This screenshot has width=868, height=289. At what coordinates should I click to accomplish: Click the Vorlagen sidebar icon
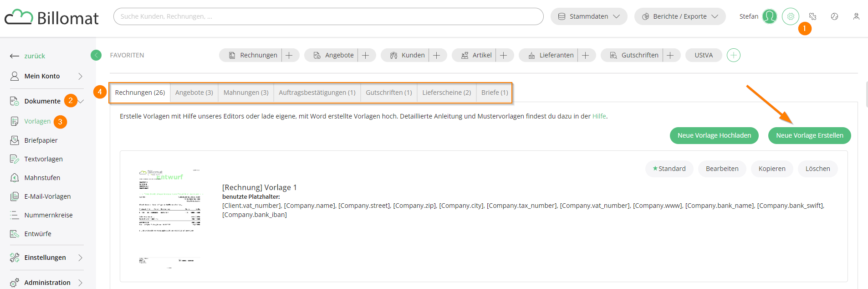click(15, 121)
